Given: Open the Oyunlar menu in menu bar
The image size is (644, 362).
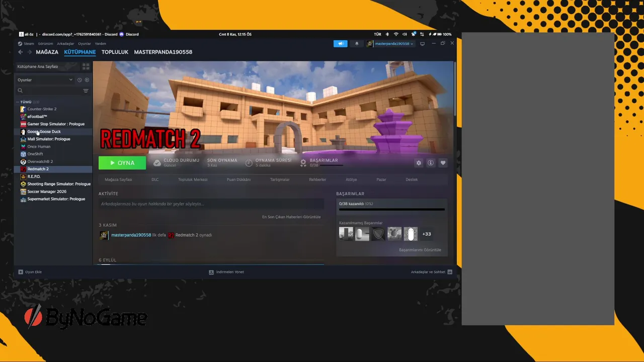Looking at the screenshot, I should pyautogui.click(x=85, y=44).
